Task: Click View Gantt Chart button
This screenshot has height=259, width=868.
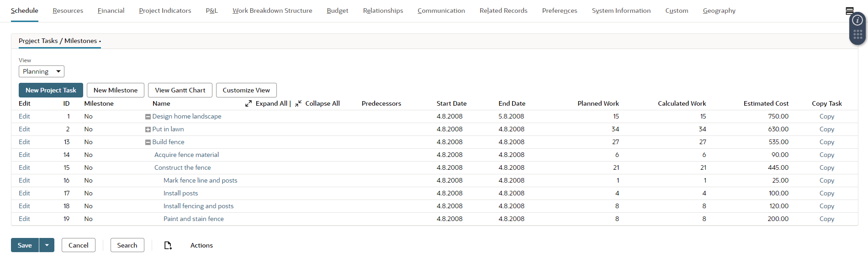Action: 180,90
